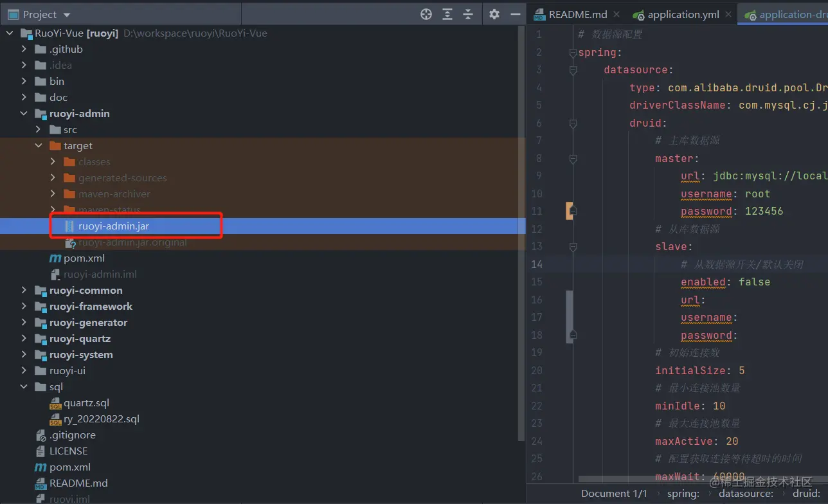This screenshot has height=504, width=828.
Task: Locate the opened file in Project tree
Action: 426,14
